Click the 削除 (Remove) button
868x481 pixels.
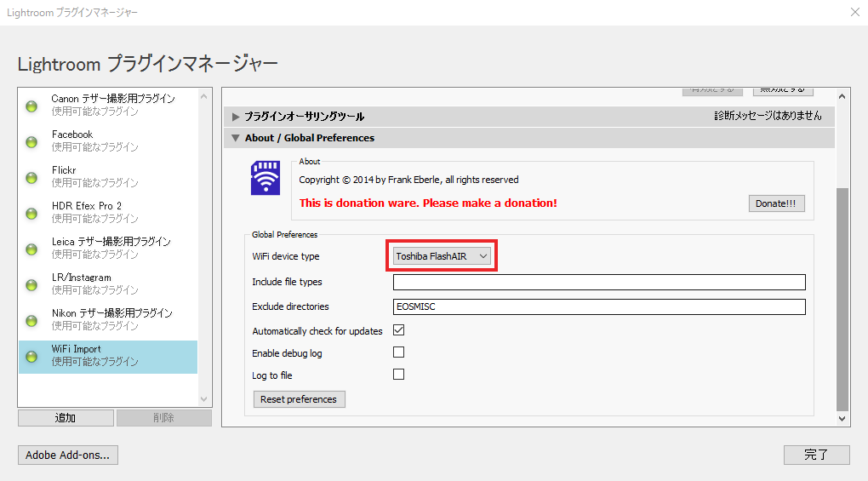[164, 418]
